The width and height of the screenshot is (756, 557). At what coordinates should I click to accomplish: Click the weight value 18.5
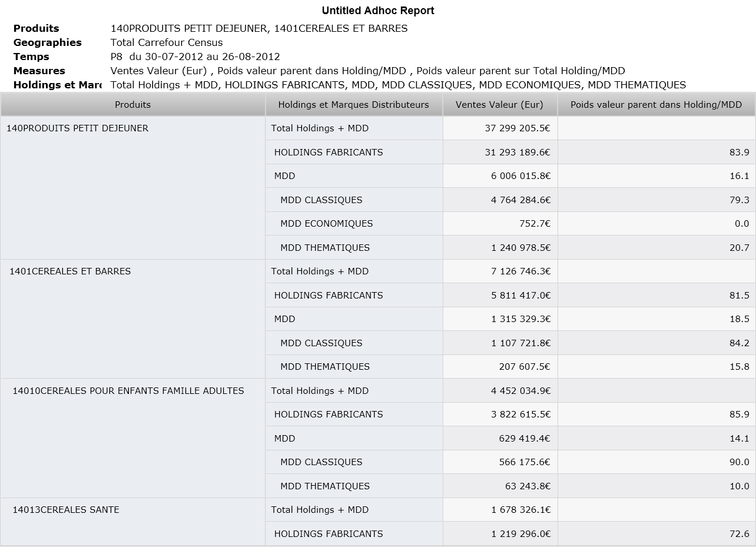pos(739,319)
